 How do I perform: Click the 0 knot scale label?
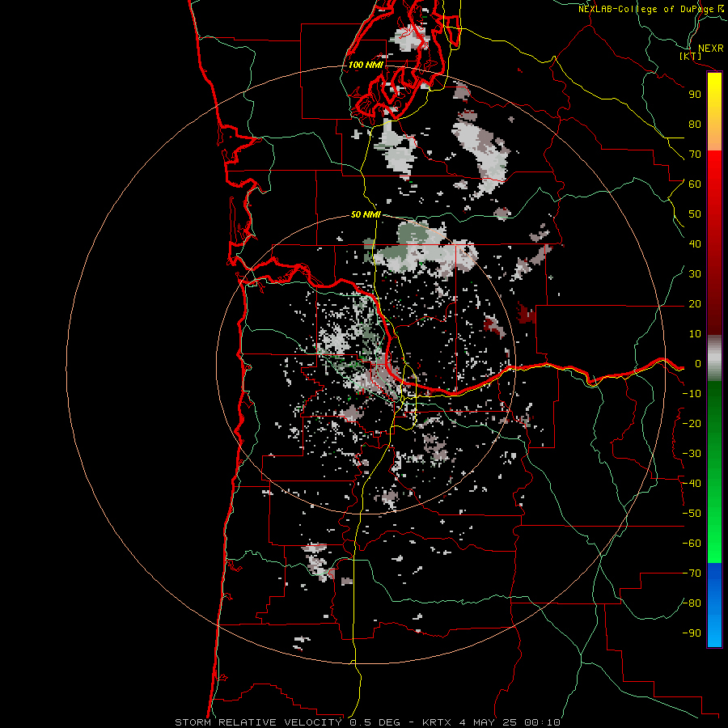[698, 364]
